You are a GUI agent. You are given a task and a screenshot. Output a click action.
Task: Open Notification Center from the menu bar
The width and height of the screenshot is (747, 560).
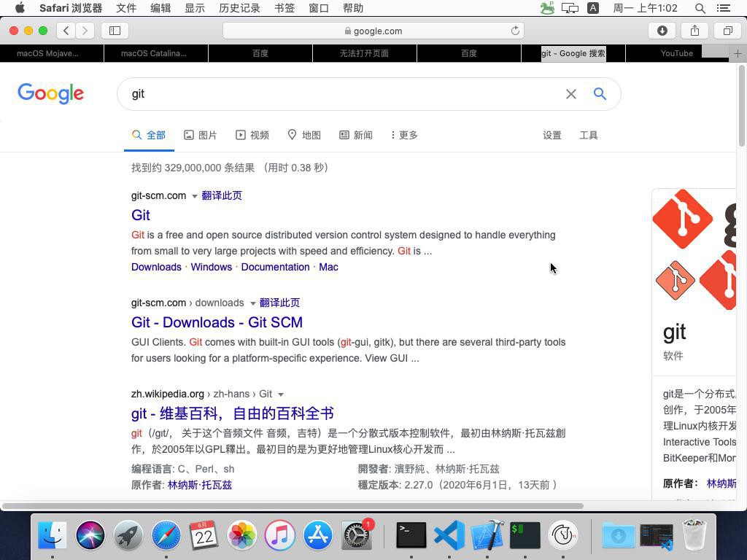[724, 8]
